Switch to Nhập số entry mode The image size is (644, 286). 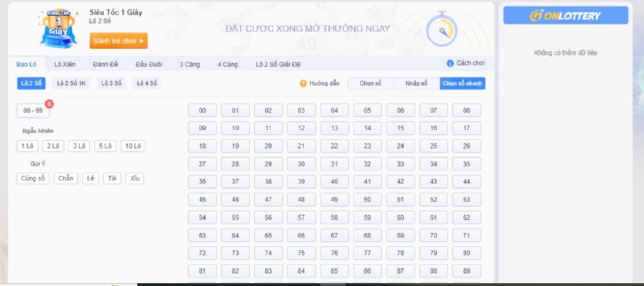click(x=416, y=84)
